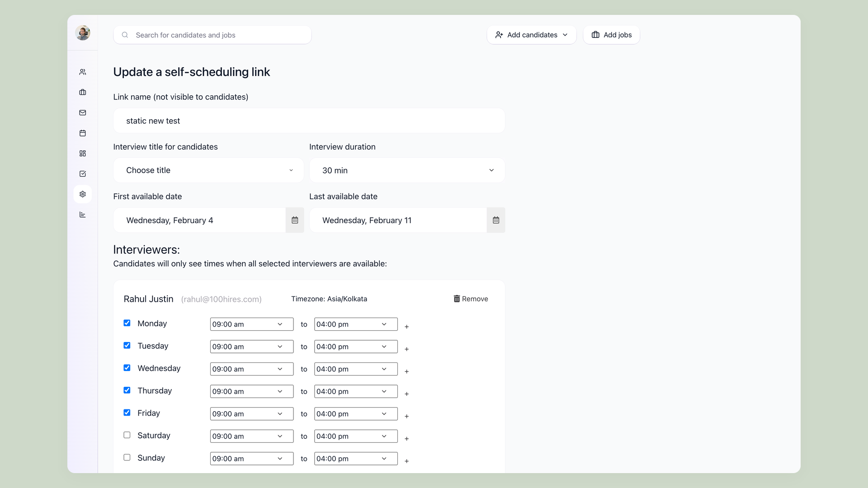Open calendar picker for last available date
868x488 pixels.
[x=496, y=220]
